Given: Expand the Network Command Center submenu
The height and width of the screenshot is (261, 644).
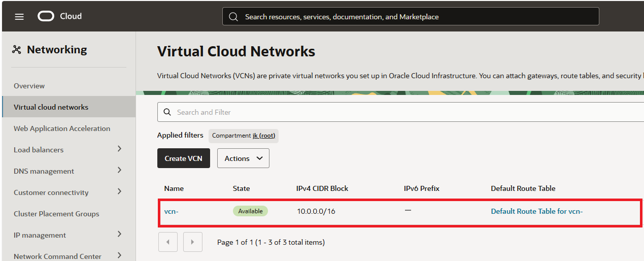Looking at the screenshot, I should click(x=119, y=255).
